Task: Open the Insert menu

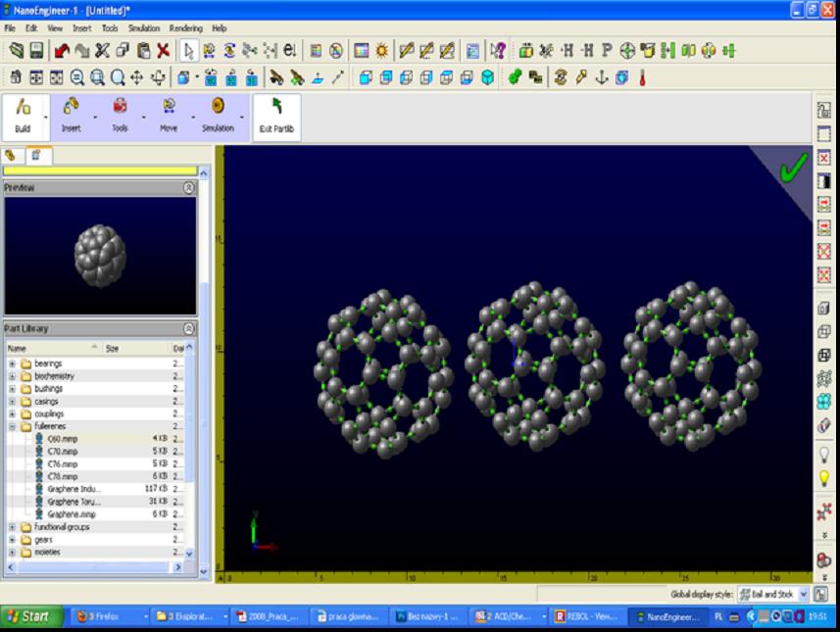Action: pyautogui.click(x=81, y=27)
